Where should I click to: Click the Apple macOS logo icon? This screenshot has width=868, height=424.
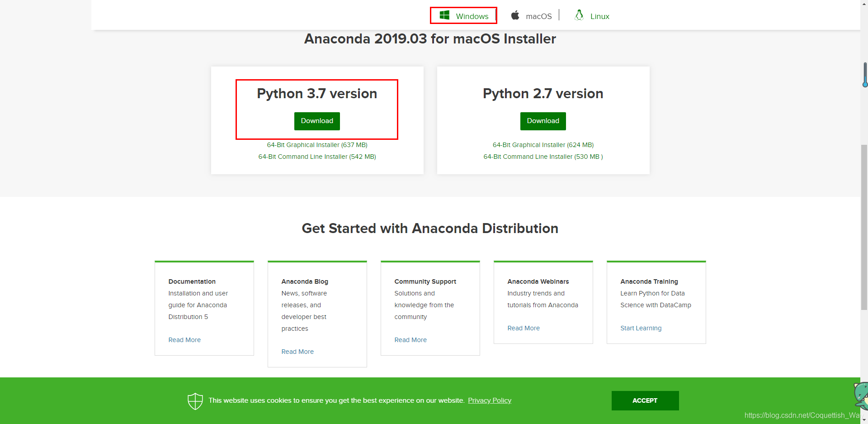pyautogui.click(x=515, y=15)
